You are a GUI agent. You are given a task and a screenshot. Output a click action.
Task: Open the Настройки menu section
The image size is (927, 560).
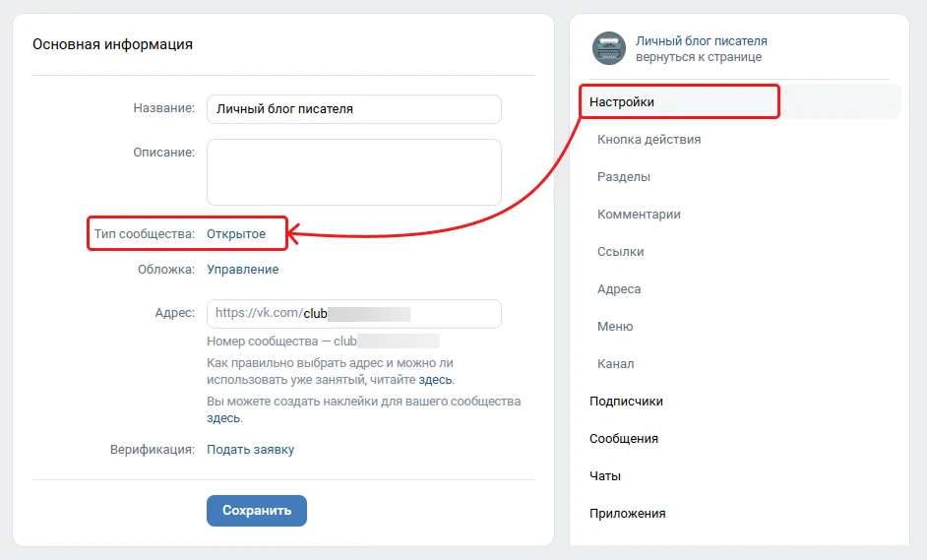pos(622,102)
